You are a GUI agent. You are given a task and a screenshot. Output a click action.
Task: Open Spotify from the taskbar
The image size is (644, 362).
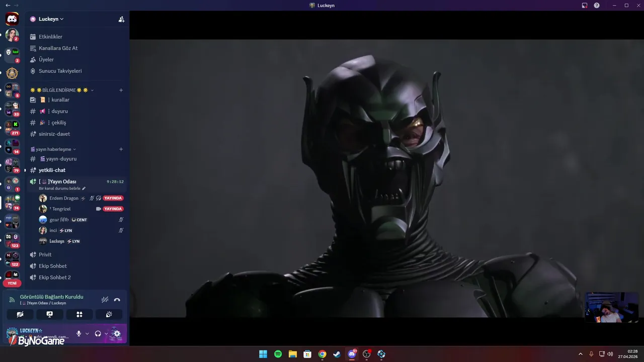click(278, 354)
